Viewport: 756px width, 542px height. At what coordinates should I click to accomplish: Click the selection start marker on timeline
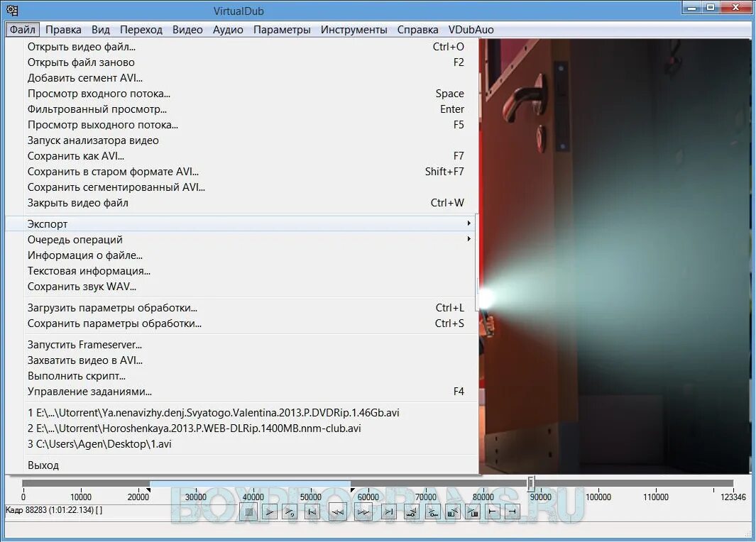point(148,490)
